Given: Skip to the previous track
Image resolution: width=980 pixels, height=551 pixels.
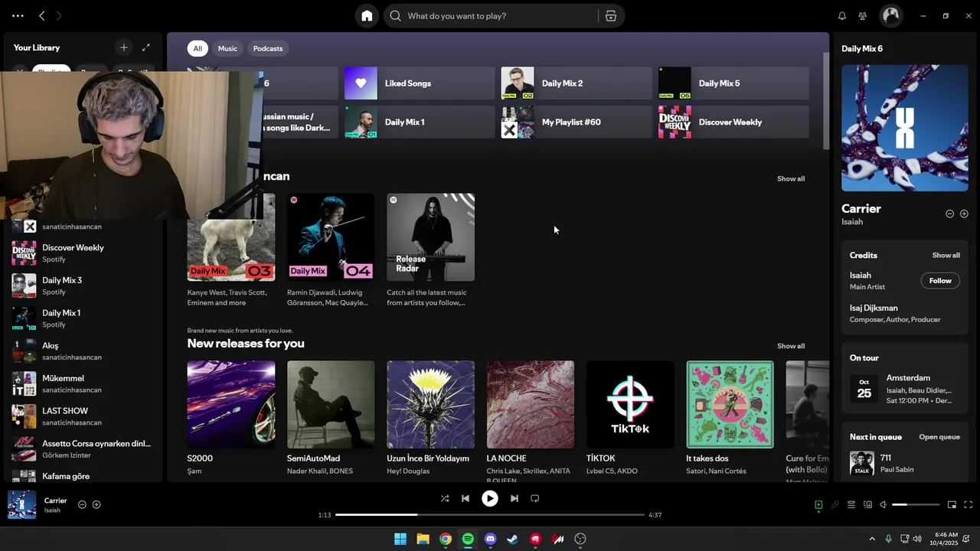Looking at the screenshot, I should [465, 498].
